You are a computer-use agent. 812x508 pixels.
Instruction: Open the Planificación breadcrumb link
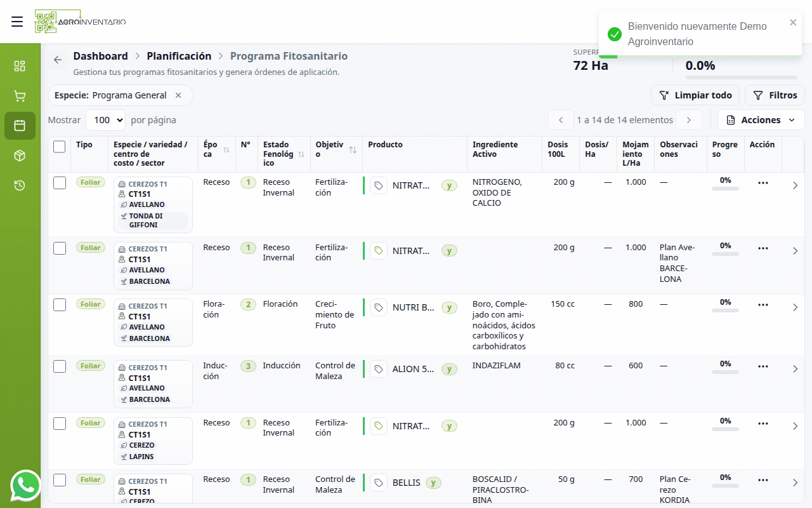(179, 56)
